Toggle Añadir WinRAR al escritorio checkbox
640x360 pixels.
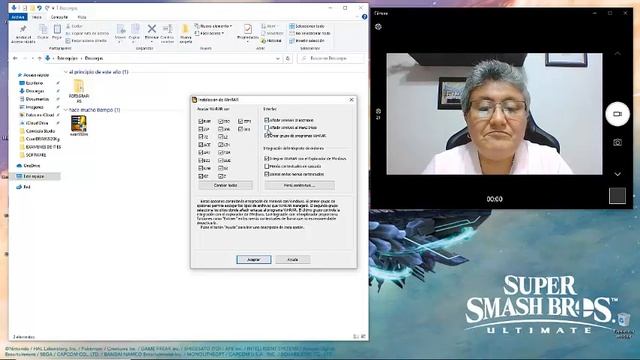click(267, 120)
